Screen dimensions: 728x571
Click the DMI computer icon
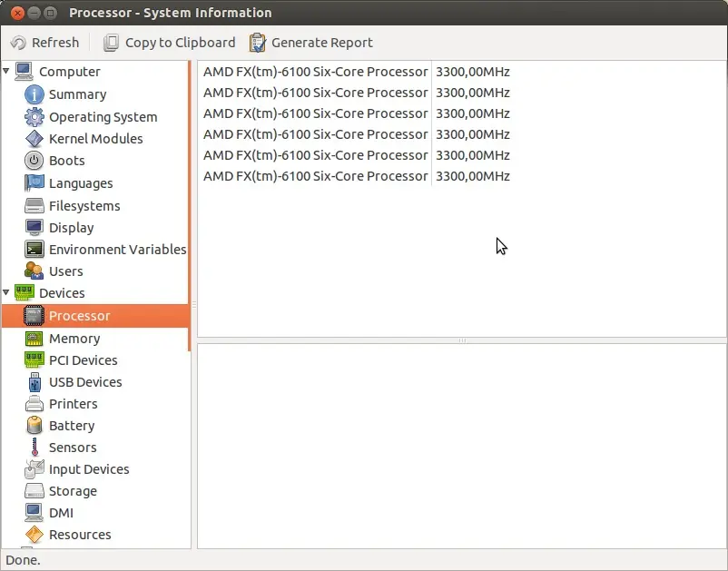[x=34, y=513]
